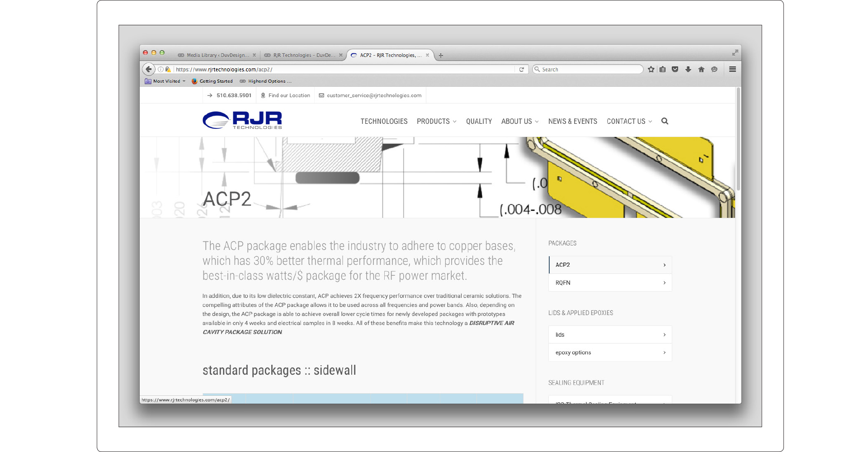Call link 510.638.5901 in top bar
868x452 pixels.
[234, 95]
